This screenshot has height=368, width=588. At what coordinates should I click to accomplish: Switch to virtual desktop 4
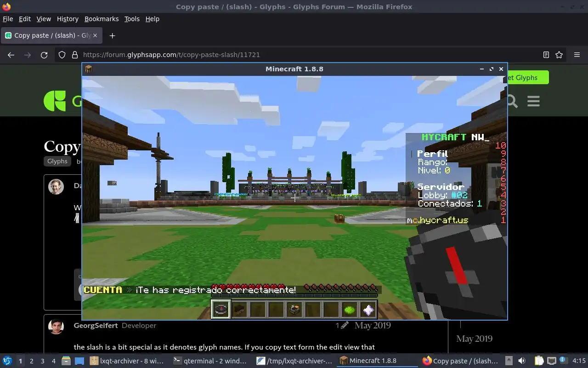click(x=54, y=361)
